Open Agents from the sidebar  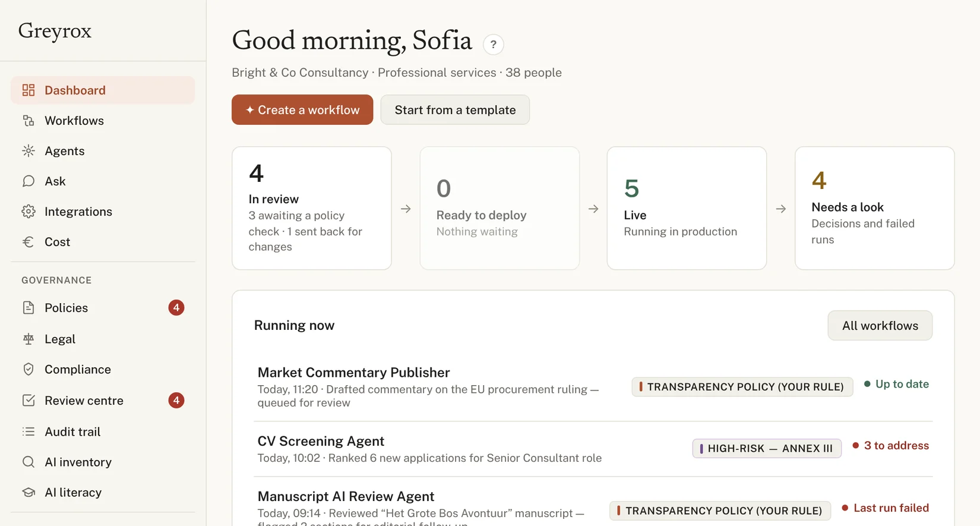click(103, 151)
